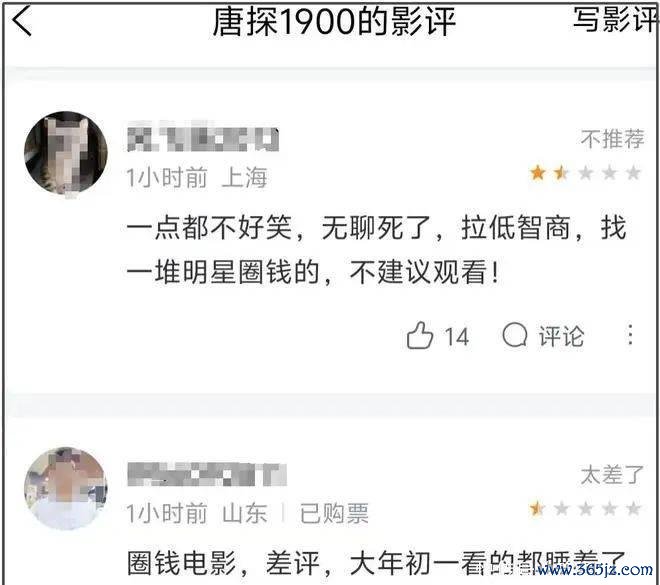Open the second reviewer's blurred username
Viewport: 660px width, 585px height.
207,474
